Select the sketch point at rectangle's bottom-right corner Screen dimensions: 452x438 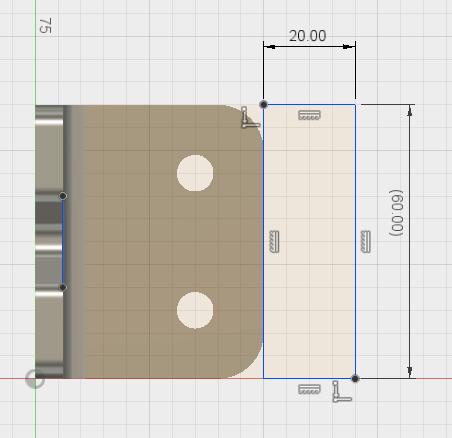(355, 379)
